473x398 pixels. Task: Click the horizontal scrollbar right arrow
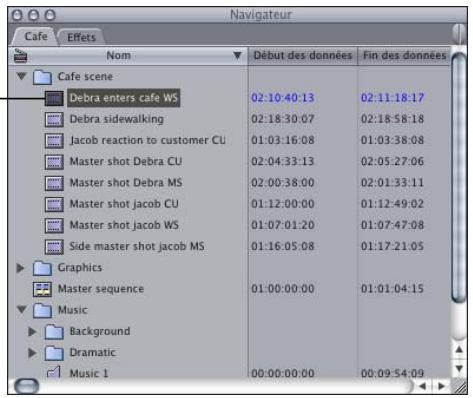441,386
